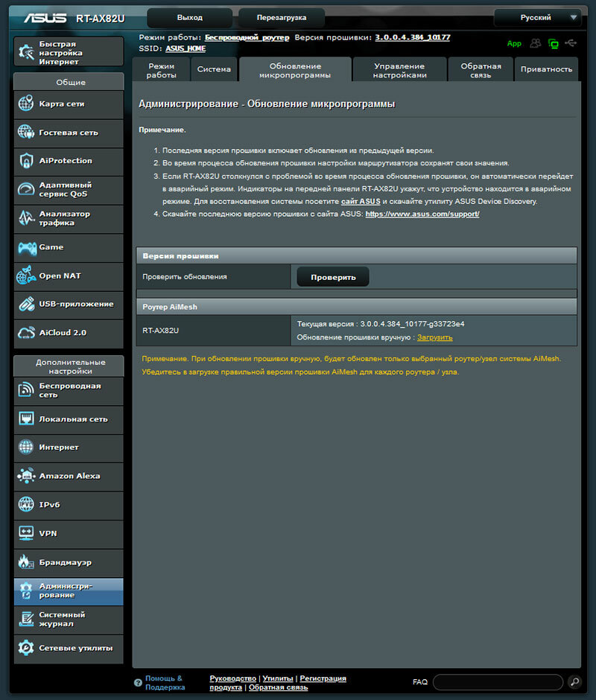Click the Брандмауэр fire icon
Image resolution: width=596 pixels, height=700 pixels.
tap(26, 562)
